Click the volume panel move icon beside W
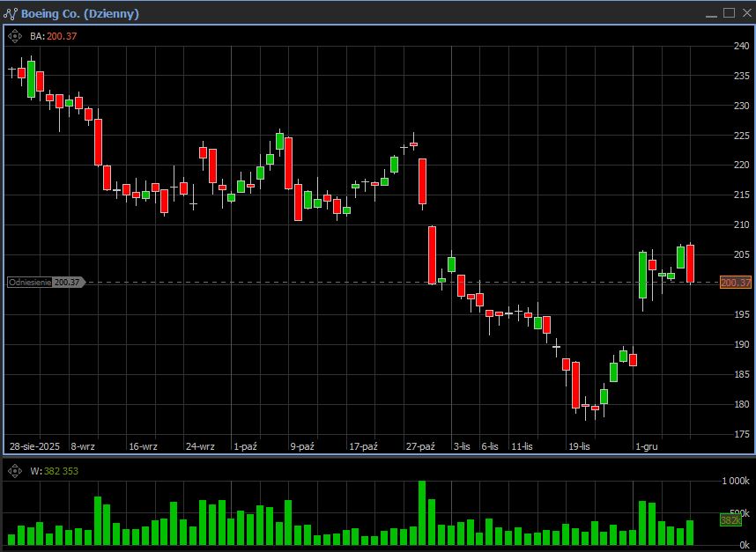Viewport: 756px width, 552px height. click(x=15, y=471)
